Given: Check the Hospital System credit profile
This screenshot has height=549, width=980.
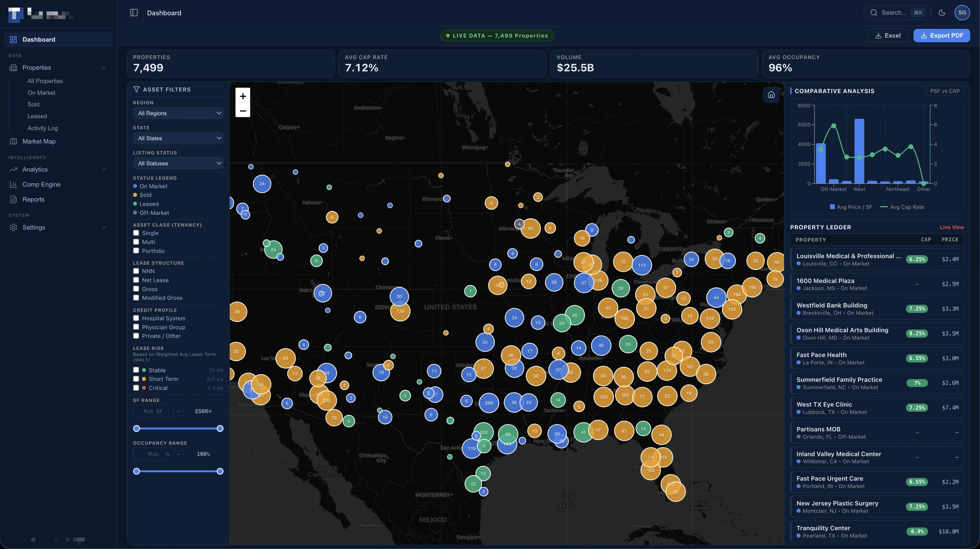Looking at the screenshot, I should point(136,318).
